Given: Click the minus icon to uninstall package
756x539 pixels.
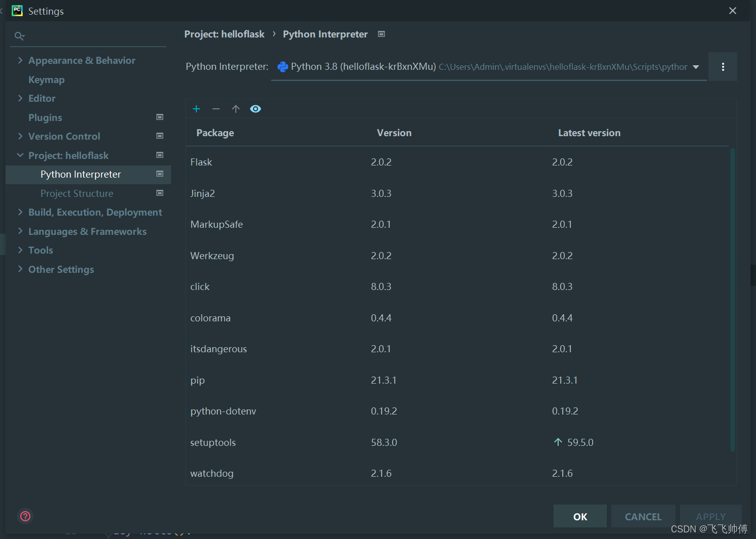Looking at the screenshot, I should [x=216, y=109].
